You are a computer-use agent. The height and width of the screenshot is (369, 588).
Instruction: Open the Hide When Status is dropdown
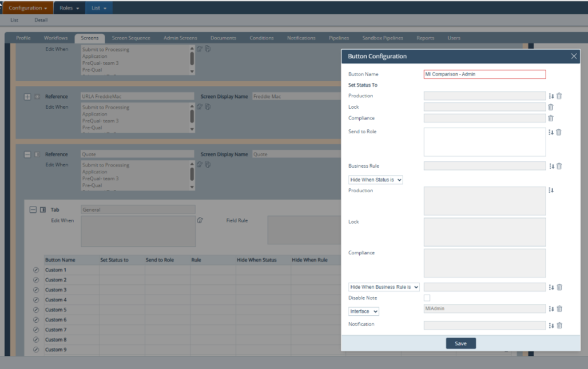375,180
